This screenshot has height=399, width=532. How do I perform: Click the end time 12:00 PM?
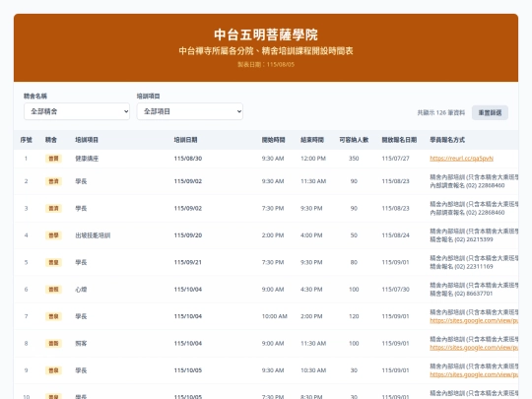pos(313,159)
